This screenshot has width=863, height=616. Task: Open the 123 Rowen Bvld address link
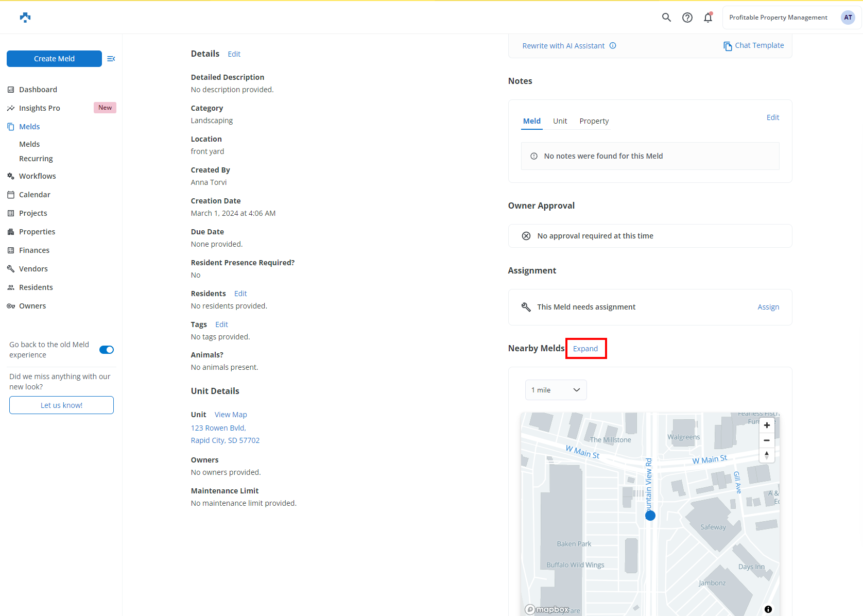point(218,428)
